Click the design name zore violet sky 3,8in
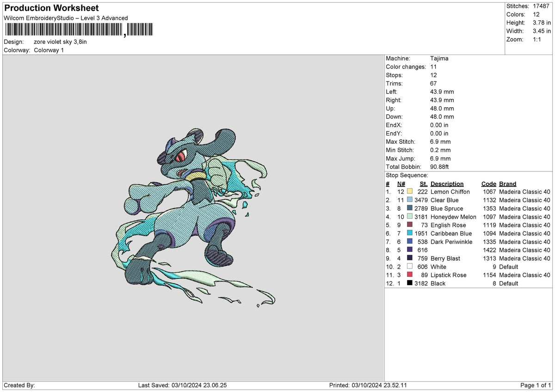555x392 pixels. [x=60, y=42]
